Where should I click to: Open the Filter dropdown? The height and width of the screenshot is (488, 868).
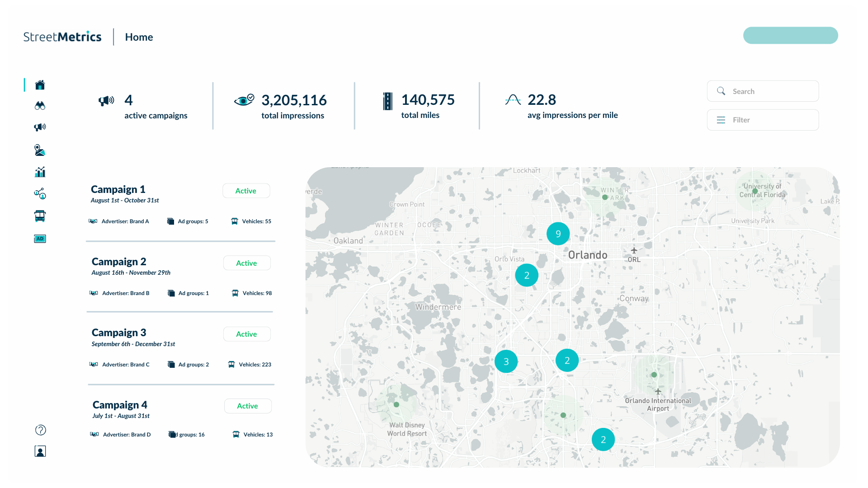pos(763,120)
